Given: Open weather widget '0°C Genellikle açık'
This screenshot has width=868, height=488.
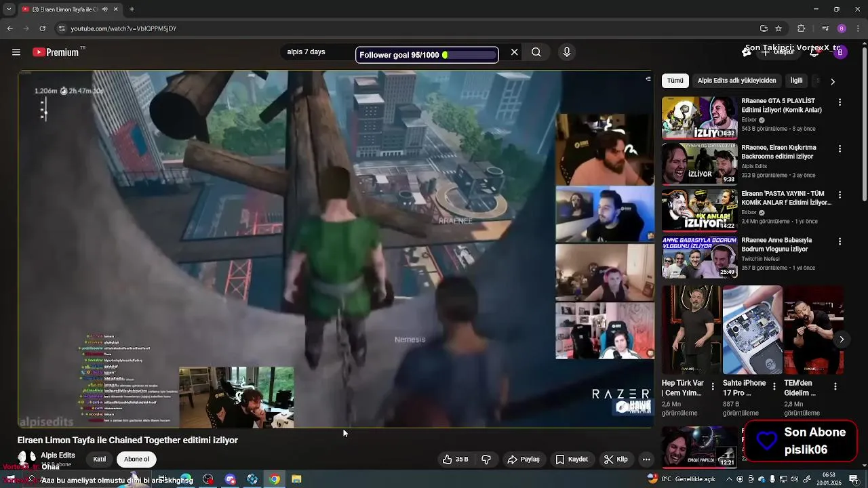Looking at the screenshot, I should coord(681,479).
